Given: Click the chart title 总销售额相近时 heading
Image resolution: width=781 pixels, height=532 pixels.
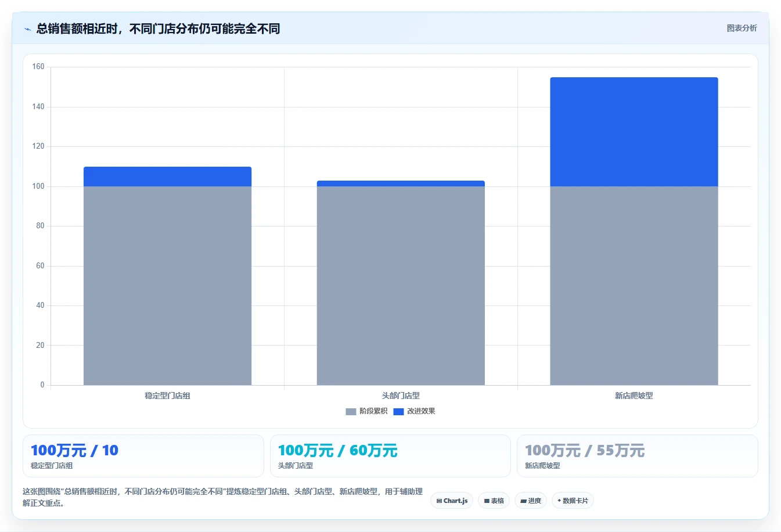Looking at the screenshot, I should (x=158, y=28).
